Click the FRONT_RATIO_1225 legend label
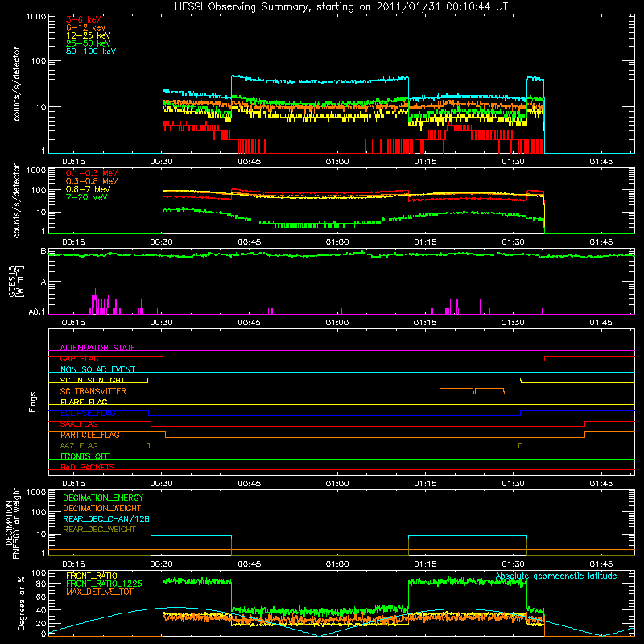The width and height of the screenshot is (644, 644). tap(104, 584)
